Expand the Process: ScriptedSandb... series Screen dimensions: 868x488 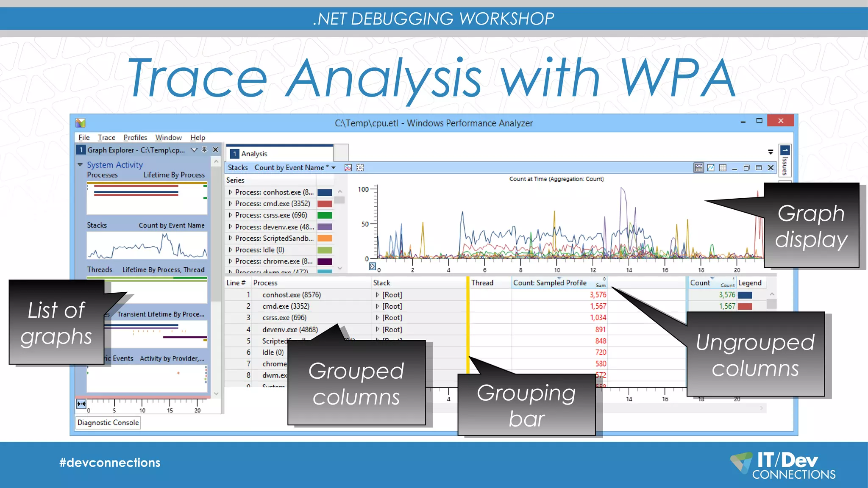230,238
